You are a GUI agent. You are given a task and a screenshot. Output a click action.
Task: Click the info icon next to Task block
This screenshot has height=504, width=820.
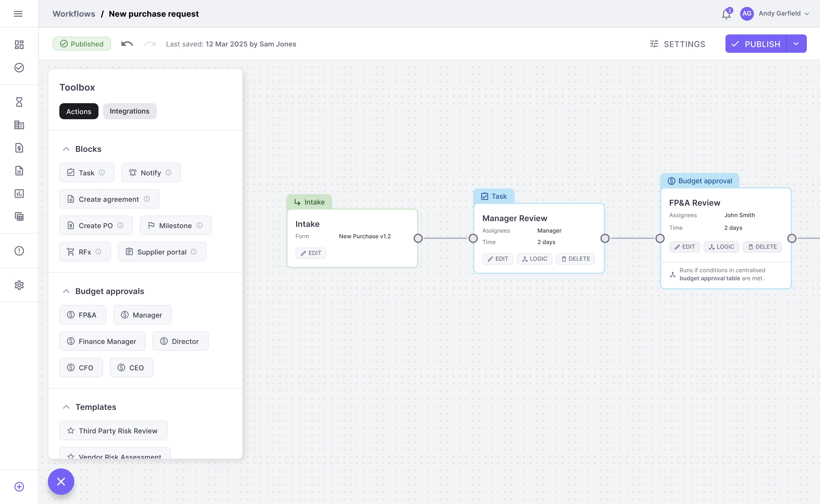pos(102,173)
